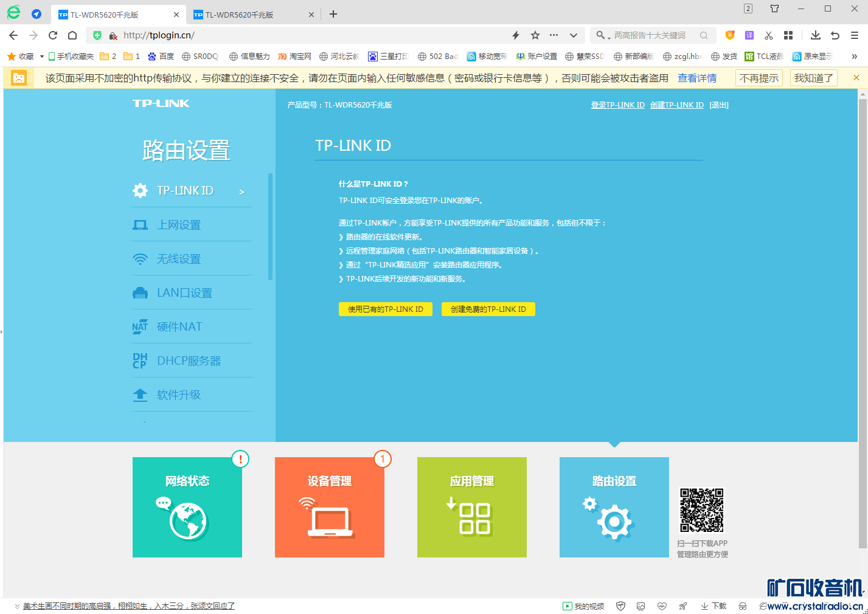Open the extensions grid icon
This screenshot has width=868, height=614.
tap(788, 35)
